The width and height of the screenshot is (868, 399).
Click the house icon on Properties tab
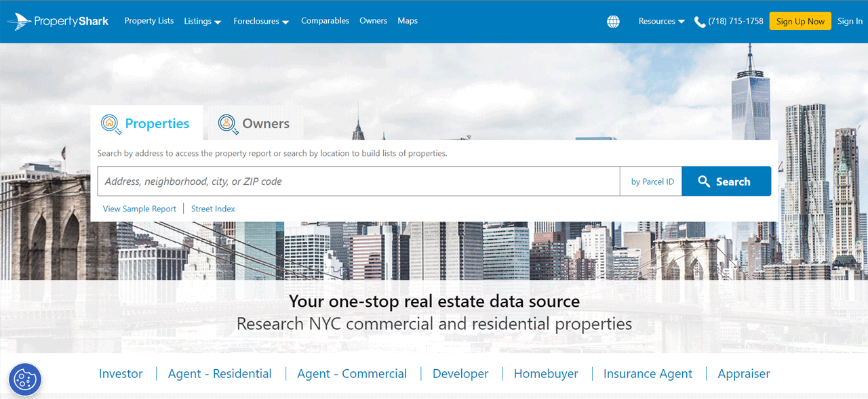click(110, 123)
